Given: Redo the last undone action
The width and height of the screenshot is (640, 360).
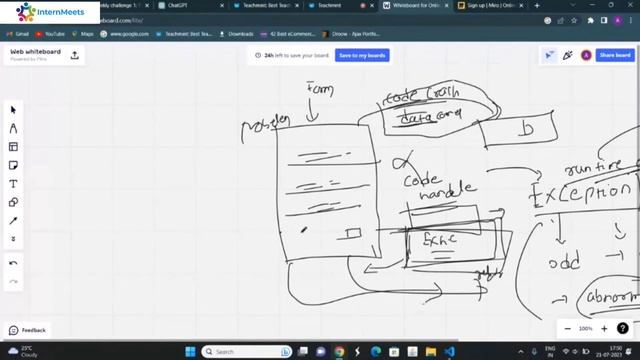Looking at the screenshot, I should click(x=13, y=282).
